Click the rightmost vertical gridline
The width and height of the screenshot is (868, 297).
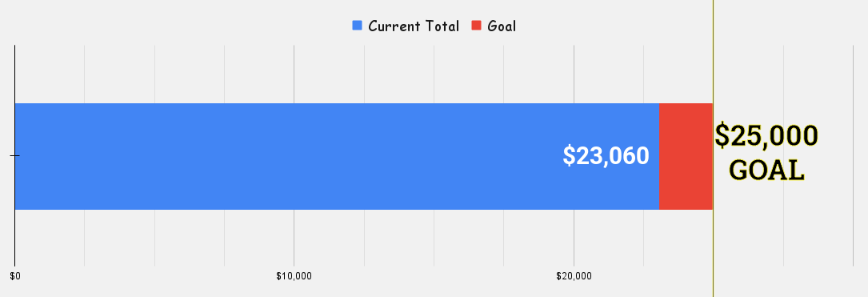coord(853,155)
